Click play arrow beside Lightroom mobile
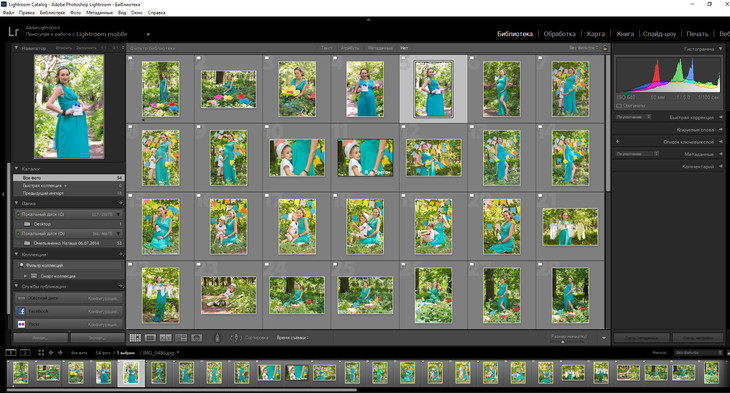The width and height of the screenshot is (730, 393). [x=149, y=34]
